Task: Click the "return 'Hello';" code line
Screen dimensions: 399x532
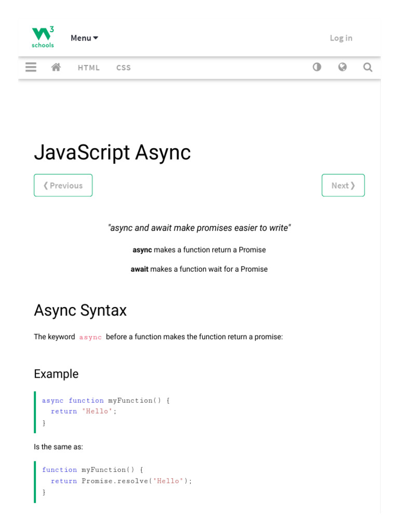Action: (x=84, y=411)
